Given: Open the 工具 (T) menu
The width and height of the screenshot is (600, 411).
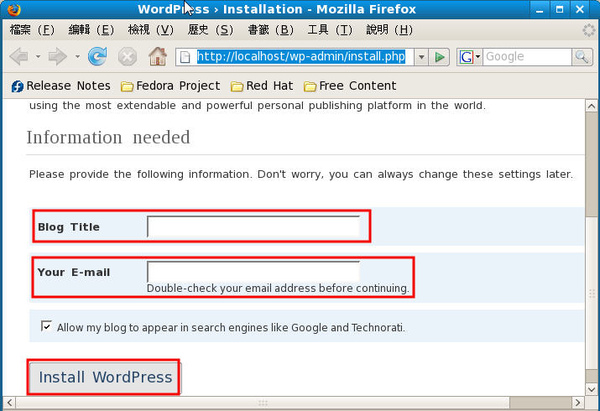Looking at the screenshot, I should 330,30.
